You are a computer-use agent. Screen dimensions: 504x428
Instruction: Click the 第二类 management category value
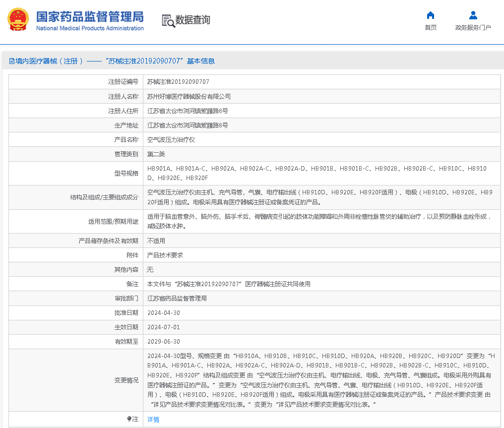click(156, 154)
